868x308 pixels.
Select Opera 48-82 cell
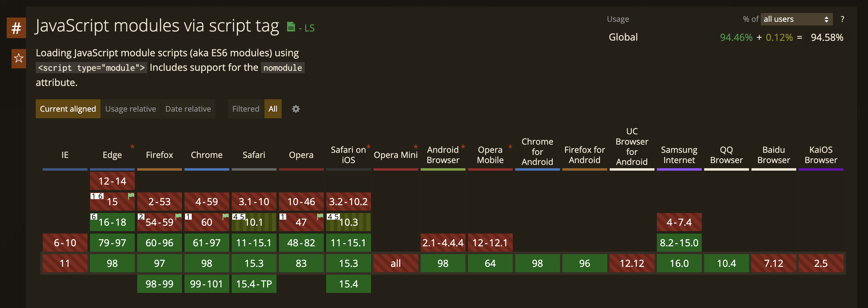(301, 243)
